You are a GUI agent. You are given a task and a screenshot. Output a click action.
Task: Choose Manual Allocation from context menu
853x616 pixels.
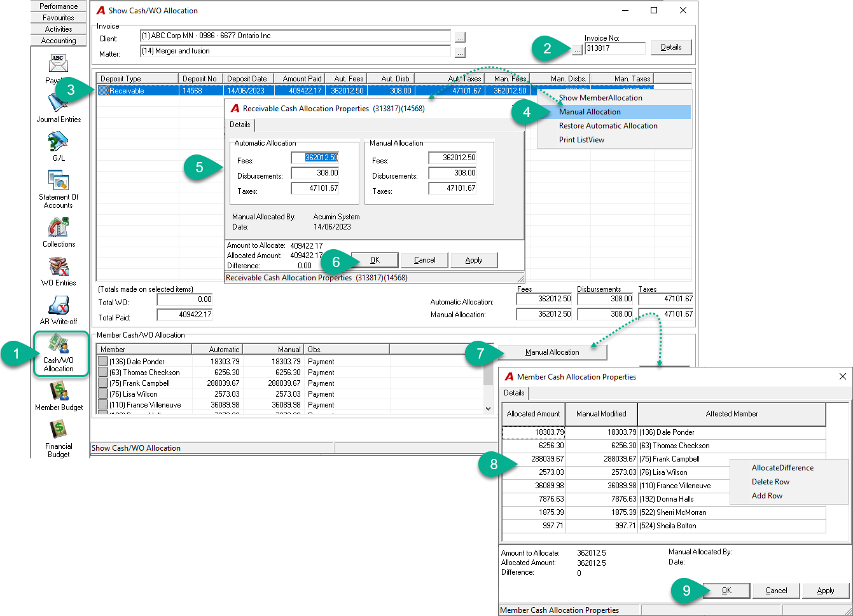tap(614, 112)
